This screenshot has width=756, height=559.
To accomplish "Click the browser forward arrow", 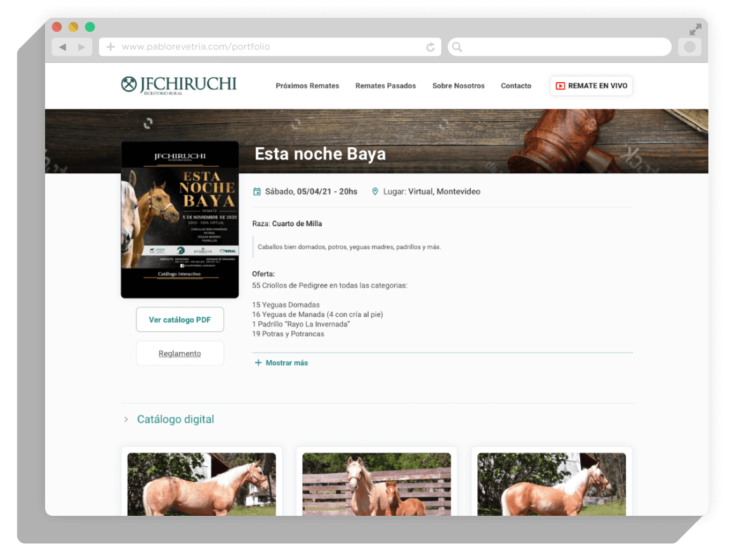I will (x=81, y=47).
